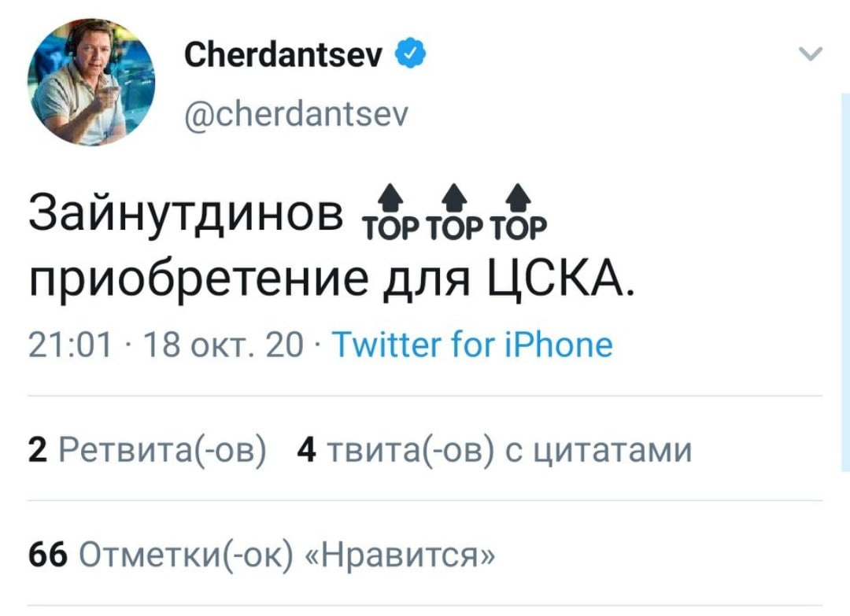Open the Cherdantsev profile avatar photo

[91, 81]
